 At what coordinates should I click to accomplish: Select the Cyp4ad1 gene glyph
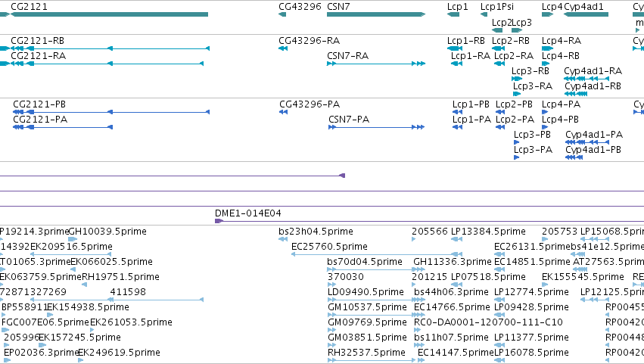point(586,14)
